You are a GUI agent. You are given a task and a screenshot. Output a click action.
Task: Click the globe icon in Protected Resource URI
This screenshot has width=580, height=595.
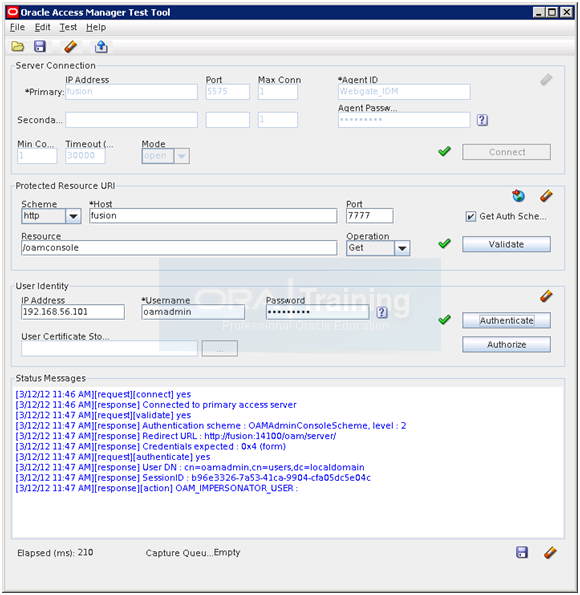point(518,196)
